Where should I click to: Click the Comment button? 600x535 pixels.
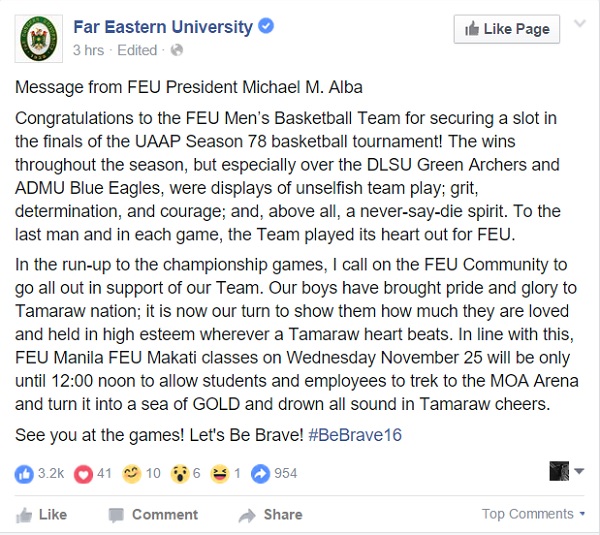[153, 515]
